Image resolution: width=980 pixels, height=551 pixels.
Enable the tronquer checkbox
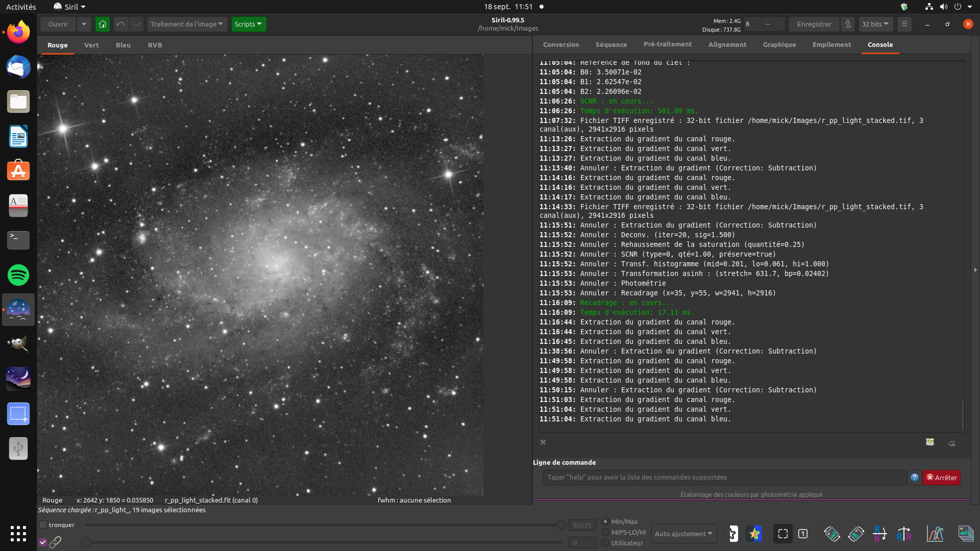tap(43, 524)
